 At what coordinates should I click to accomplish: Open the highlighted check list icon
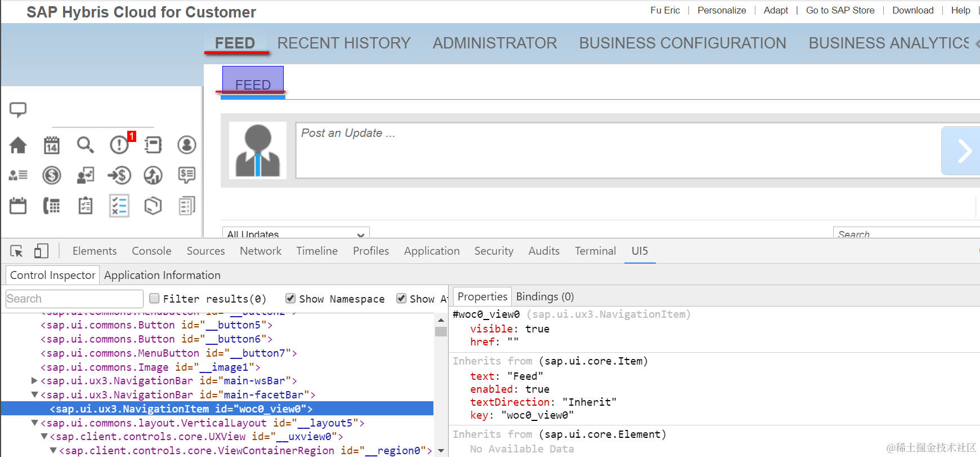pyautogui.click(x=119, y=206)
